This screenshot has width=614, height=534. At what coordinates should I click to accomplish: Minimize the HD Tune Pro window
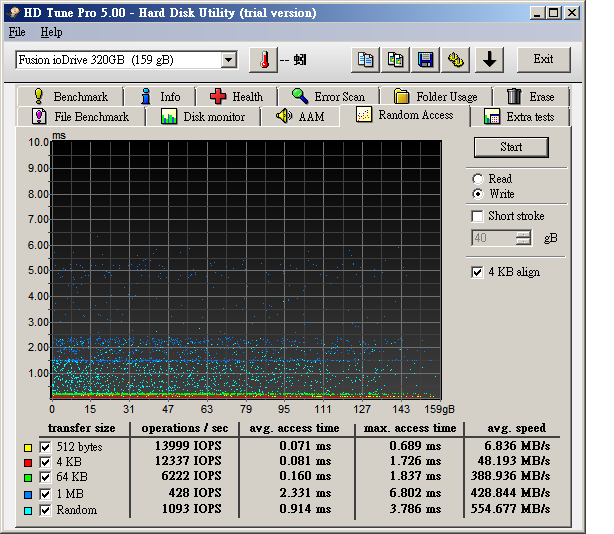537,13
